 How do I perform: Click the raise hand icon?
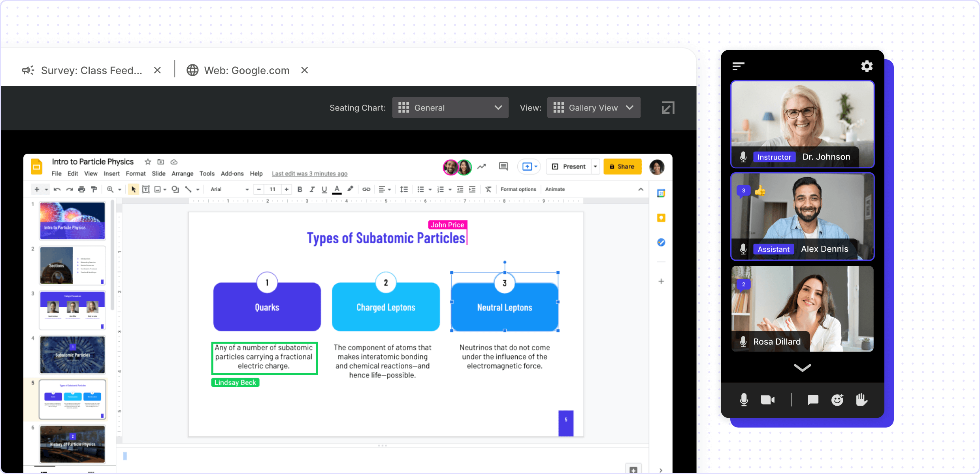pyautogui.click(x=861, y=400)
